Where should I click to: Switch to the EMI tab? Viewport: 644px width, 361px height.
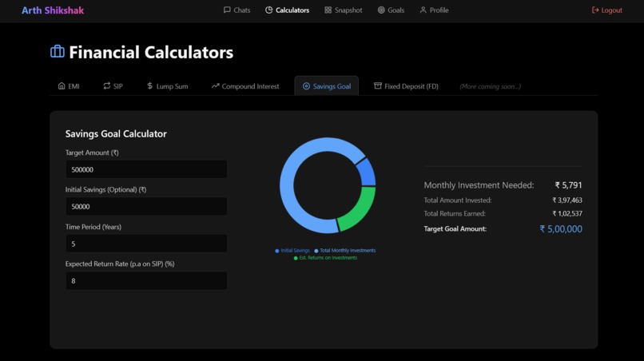coord(69,85)
